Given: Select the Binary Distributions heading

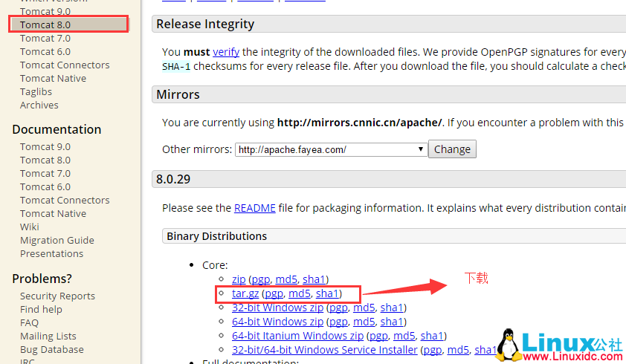Looking at the screenshot, I should pos(217,236).
